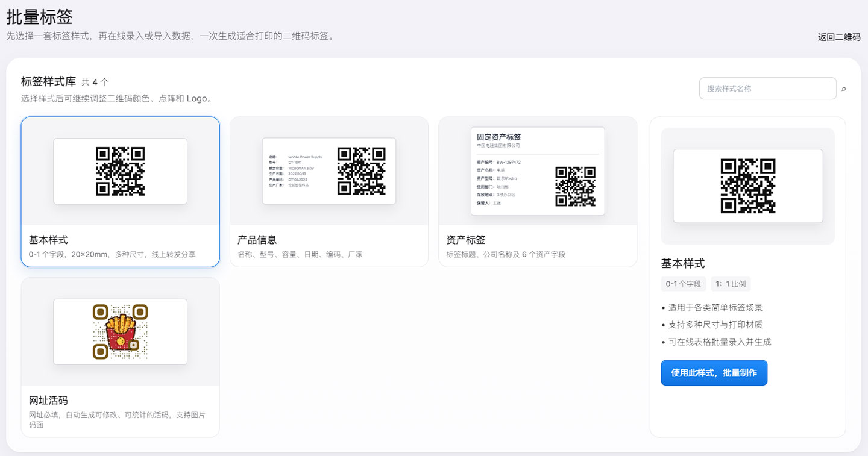The height and width of the screenshot is (456, 868).
Task: Click the 网址必填 description text
Action: click(117, 420)
